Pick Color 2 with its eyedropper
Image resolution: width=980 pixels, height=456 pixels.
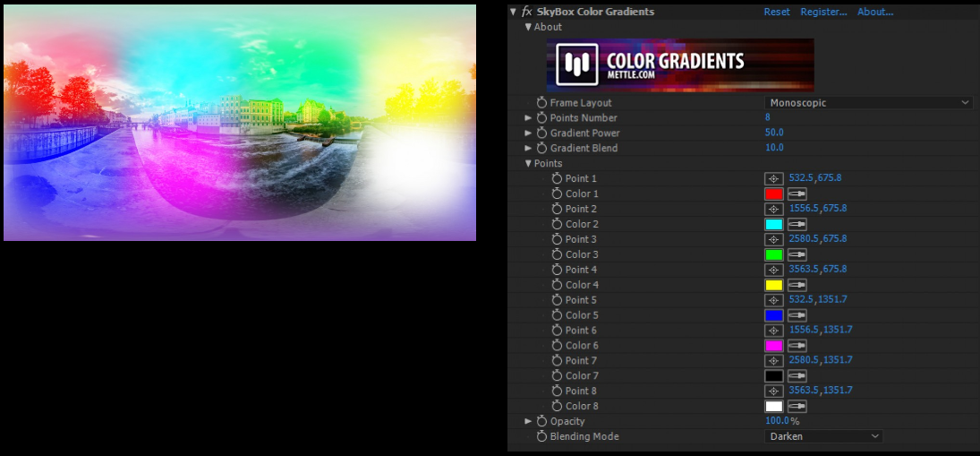pyautogui.click(x=797, y=225)
